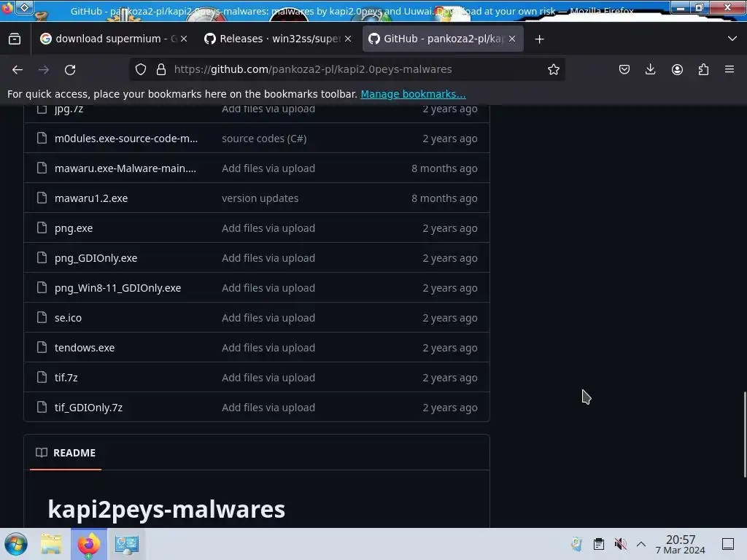Open the m0dules.exe-source-code file
Screen dimensions: 747x560
(125, 139)
